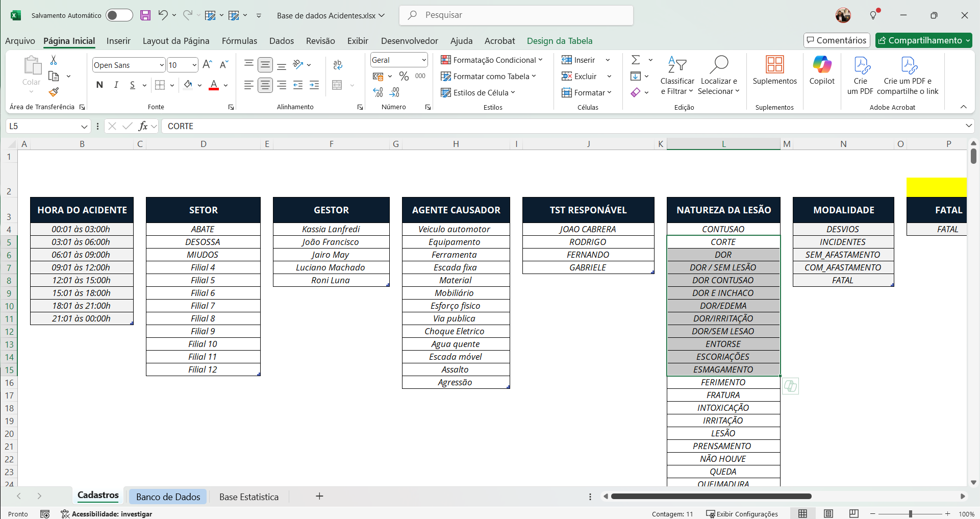Apply percent style formatting
Image resolution: width=980 pixels, height=519 pixels.
click(x=404, y=76)
